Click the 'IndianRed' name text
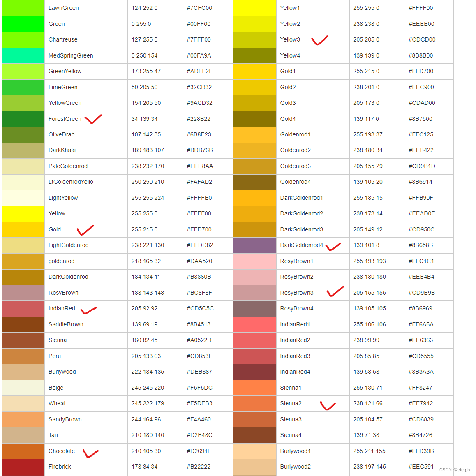The image size is (476, 476). click(x=62, y=308)
